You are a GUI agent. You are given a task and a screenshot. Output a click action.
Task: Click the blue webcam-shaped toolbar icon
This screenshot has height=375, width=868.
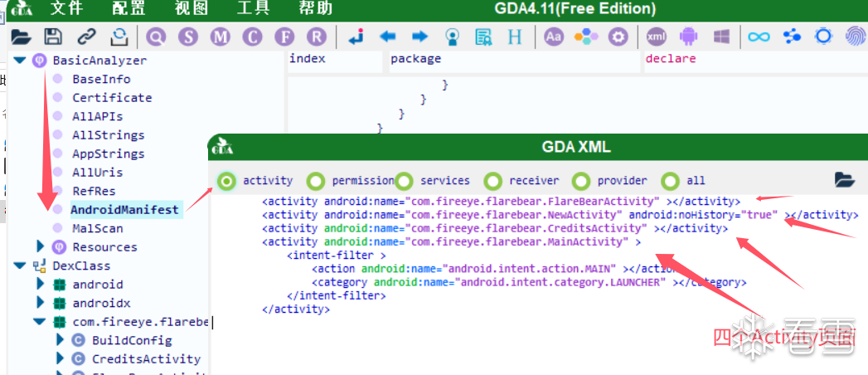(453, 37)
